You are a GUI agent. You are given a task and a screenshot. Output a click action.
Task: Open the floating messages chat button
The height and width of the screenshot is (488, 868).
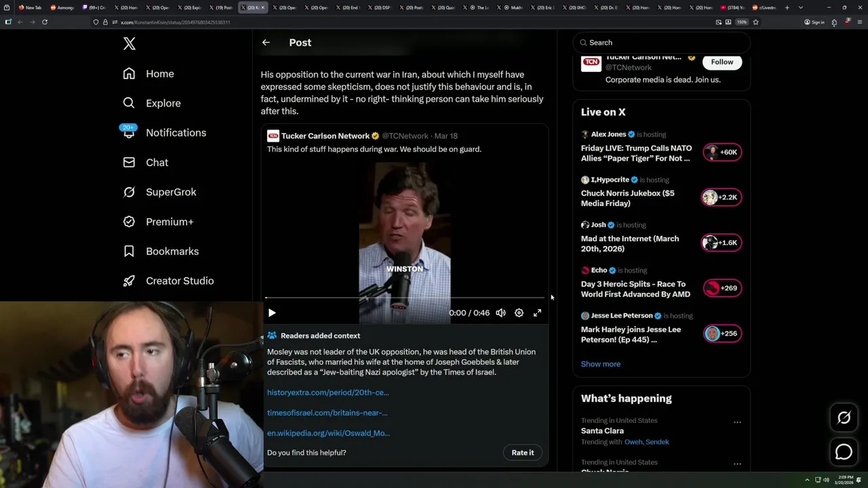click(844, 451)
